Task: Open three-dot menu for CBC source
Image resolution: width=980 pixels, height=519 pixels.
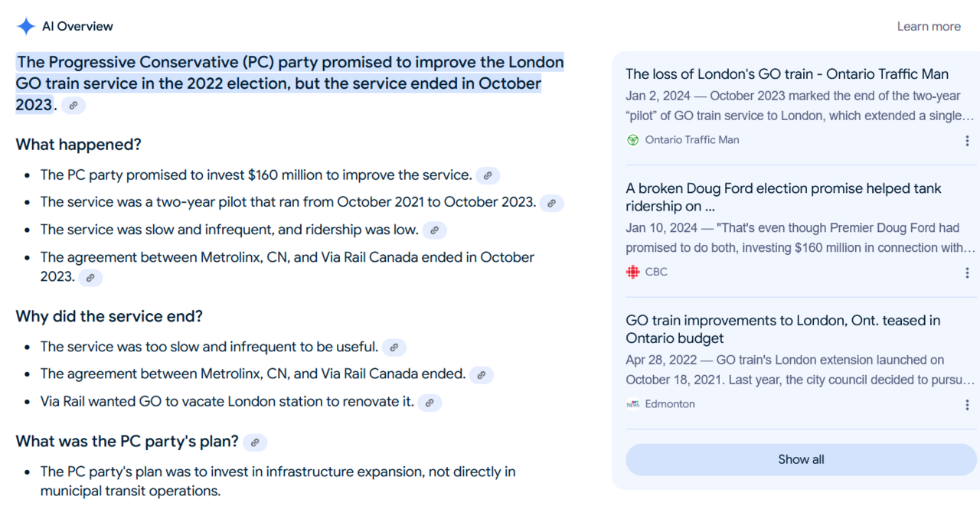Action: point(967,273)
